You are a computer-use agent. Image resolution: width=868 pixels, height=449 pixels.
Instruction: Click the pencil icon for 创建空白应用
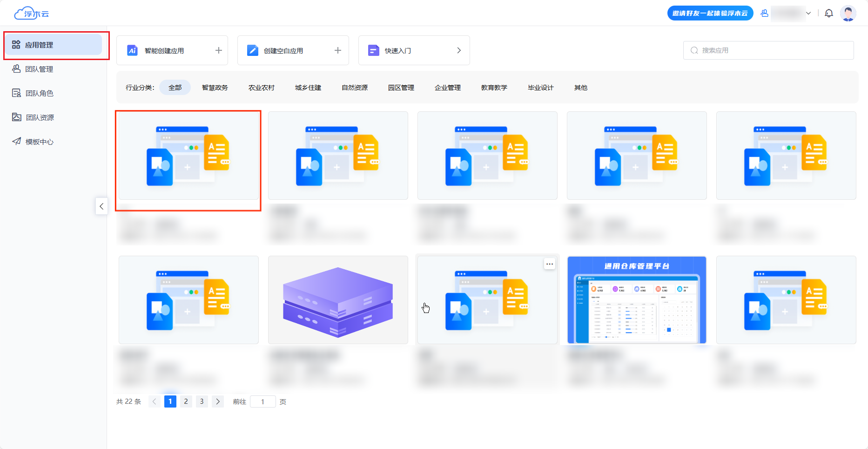click(x=252, y=50)
